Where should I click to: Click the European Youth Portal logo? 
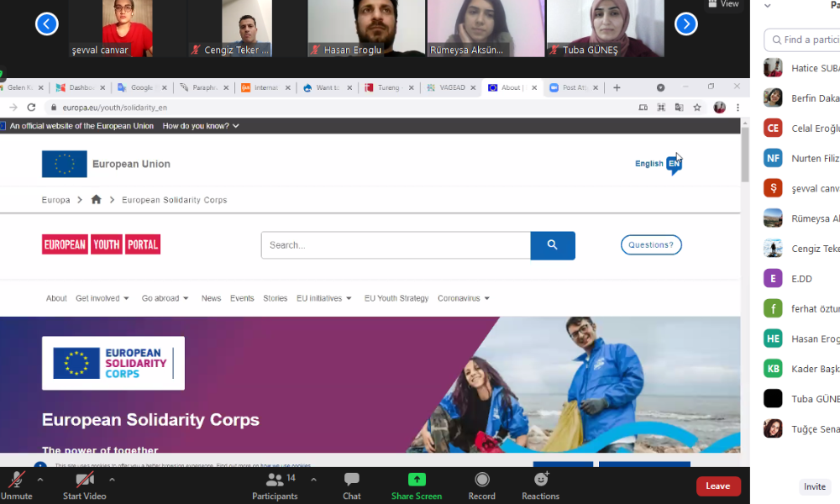(x=102, y=244)
